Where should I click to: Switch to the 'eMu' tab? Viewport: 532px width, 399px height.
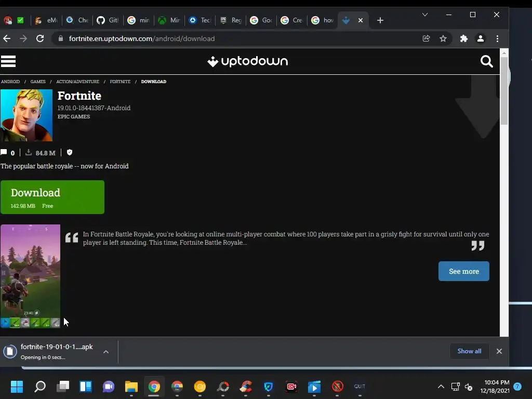(46, 20)
